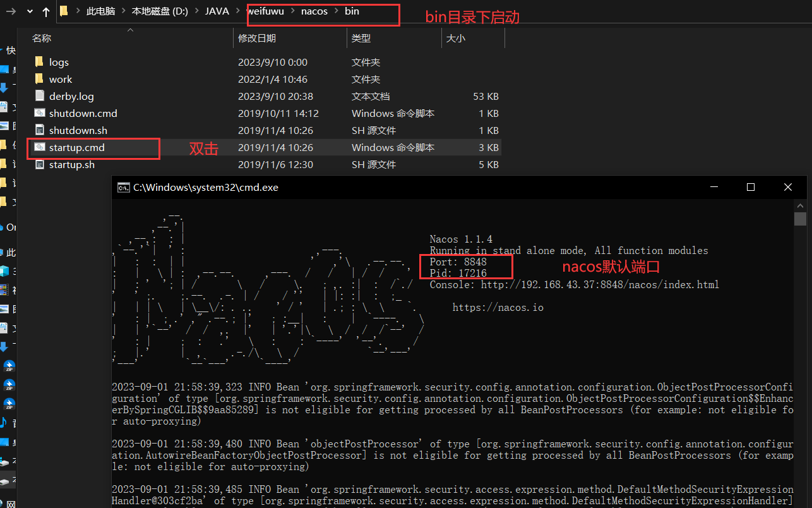Select the logs folder name
The width and height of the screenshot is (812, 508).
point(59,62)
